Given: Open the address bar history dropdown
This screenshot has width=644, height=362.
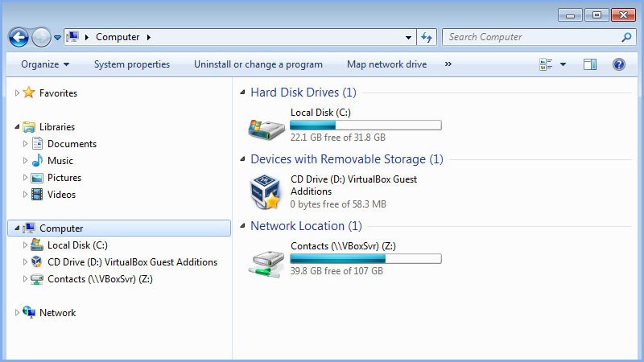Looking at the screenshot, I should click(408, 37).
